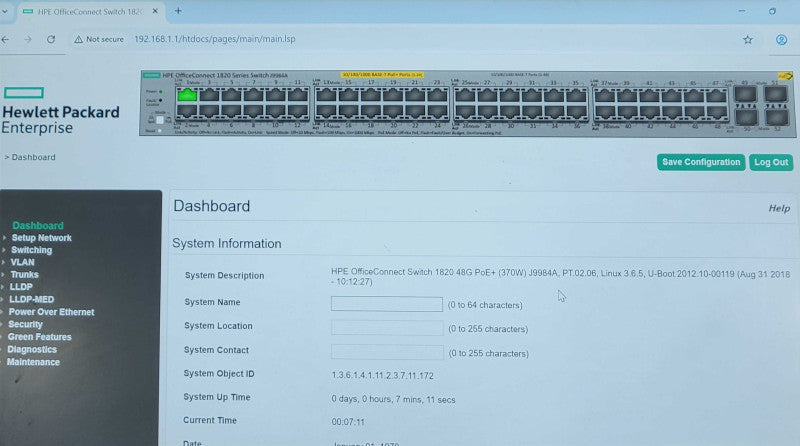
Task: Go forward in the browser
Action: coord(28,39)
